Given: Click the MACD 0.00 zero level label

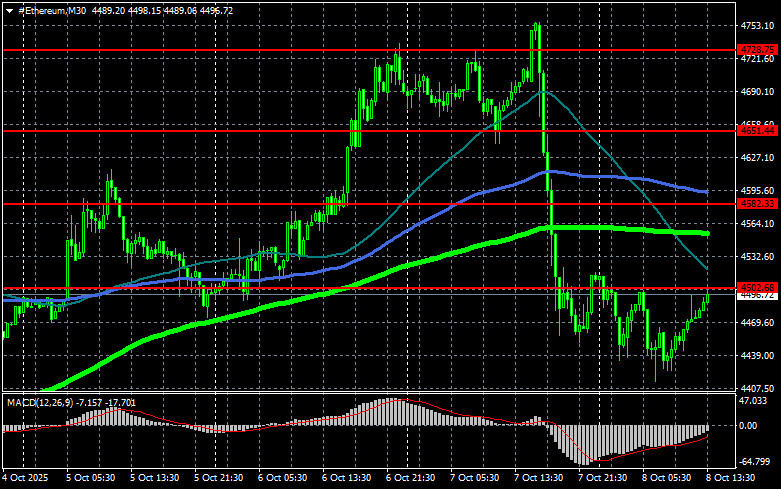Looking at the screenshot, I should pyautogui.click(x=750, y=426).
